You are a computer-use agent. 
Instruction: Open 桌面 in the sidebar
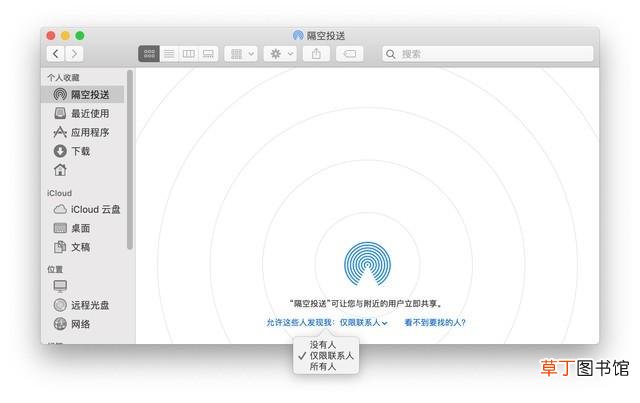82,228
